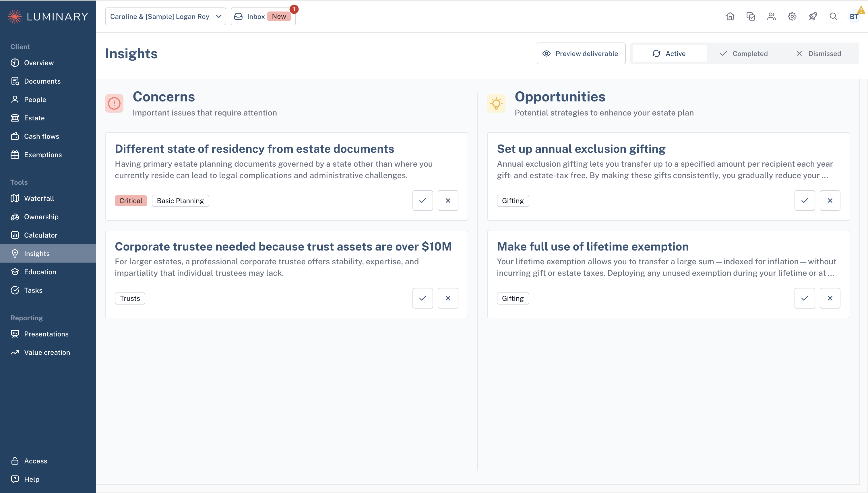Dismiss the corporate trustee concern
The width and height of the screenshot is (868, 493).
coord(448,298)
